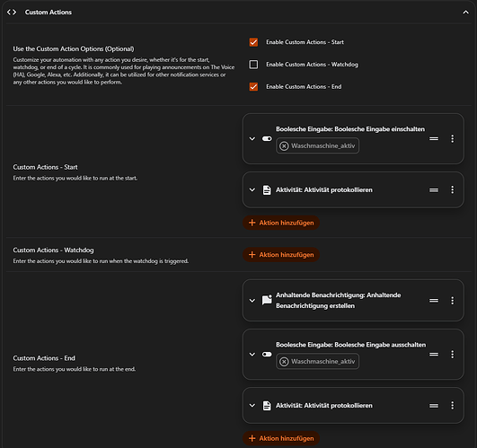Click the Boolesche Eingabe ausschalten title
This screenshot has width=477, height=448.
coord(350,345)
